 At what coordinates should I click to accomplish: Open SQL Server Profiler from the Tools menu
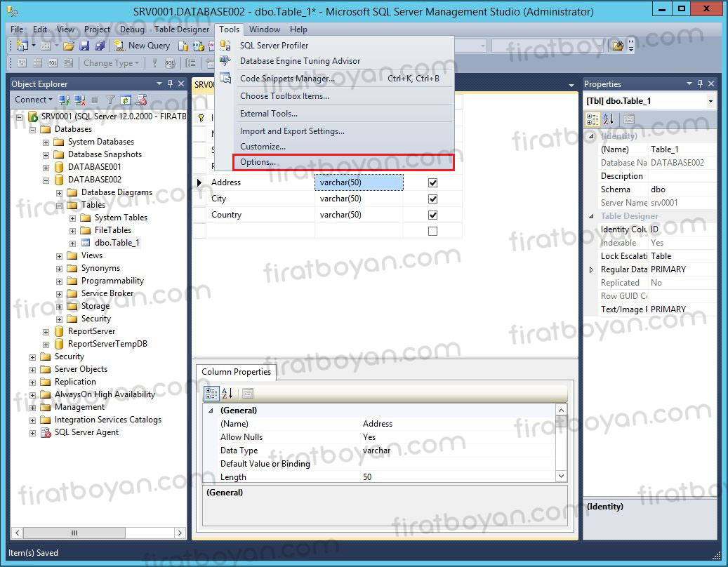point(273,45)
